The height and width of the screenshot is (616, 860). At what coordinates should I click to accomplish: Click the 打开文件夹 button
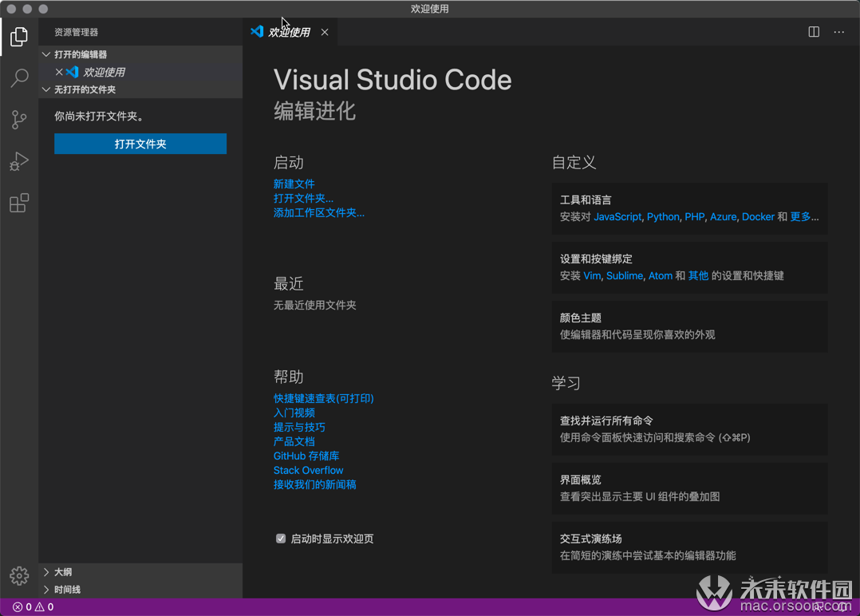140,144
